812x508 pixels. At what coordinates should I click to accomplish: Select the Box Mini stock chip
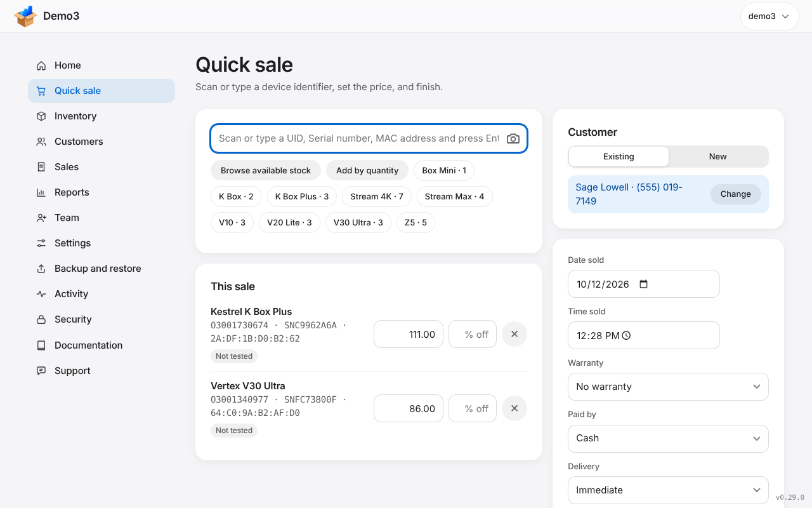(x=444, y=170)
